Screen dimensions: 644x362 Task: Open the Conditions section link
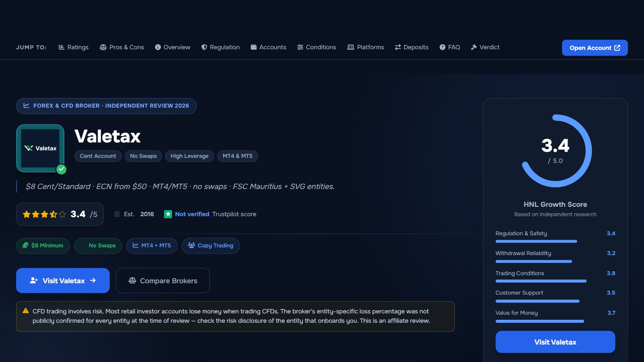click(x=317, y=47)
